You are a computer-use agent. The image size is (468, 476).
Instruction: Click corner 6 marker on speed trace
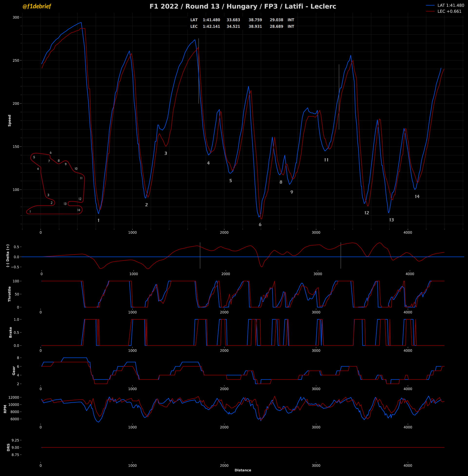(260, 225)
